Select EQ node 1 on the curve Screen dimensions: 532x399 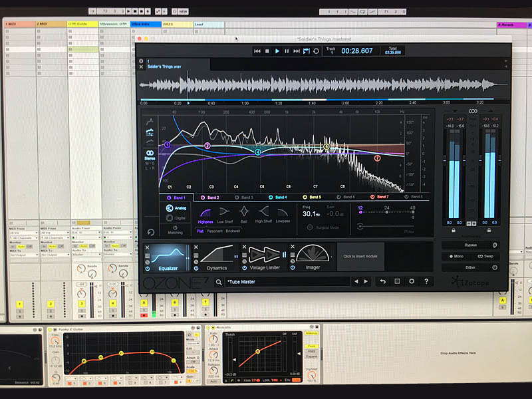pos(167,145)
